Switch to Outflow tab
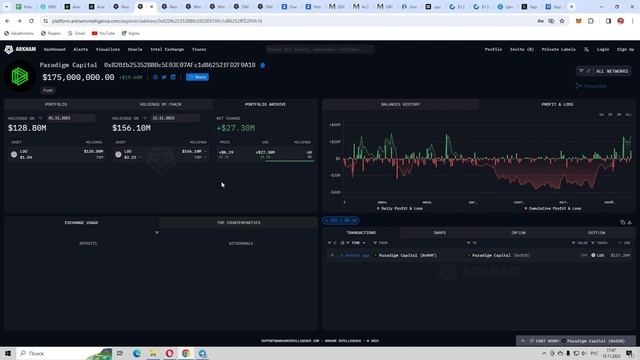Image resolution: width=640 pixels, height=360 pixels. tap(596, 233)
